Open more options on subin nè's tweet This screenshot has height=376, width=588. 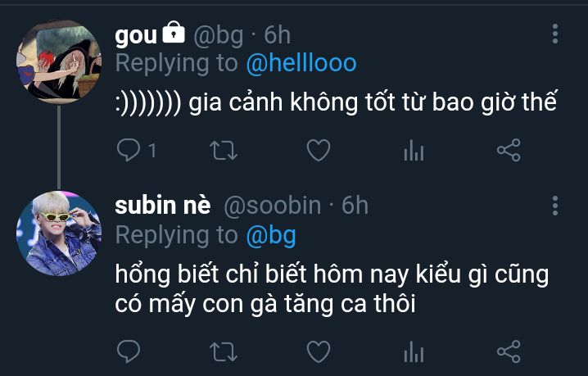(555, 206)
